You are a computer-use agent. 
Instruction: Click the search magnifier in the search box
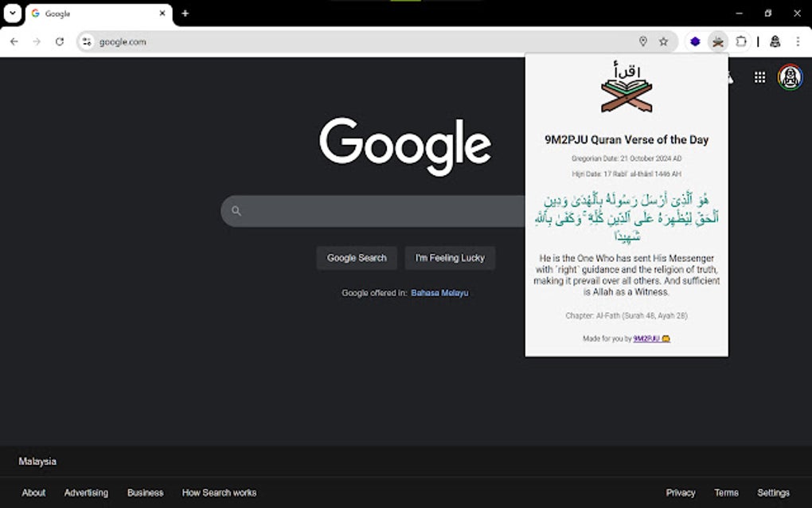point(236,210)
